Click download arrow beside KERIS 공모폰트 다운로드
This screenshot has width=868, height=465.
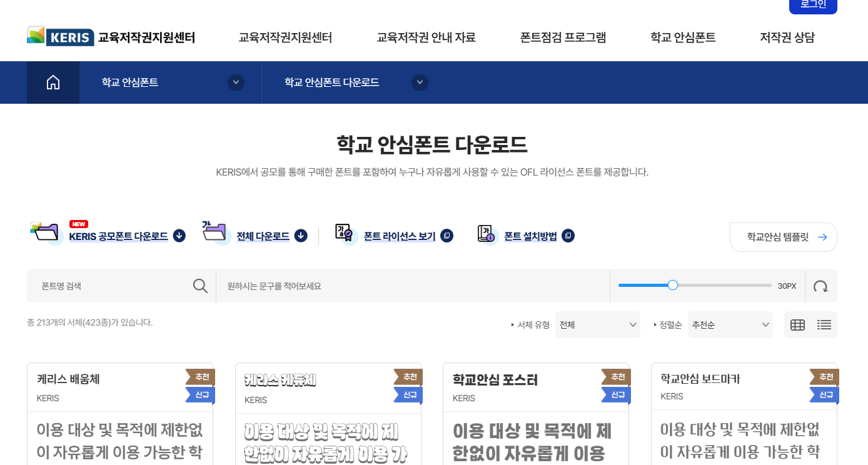pos(179,236)
